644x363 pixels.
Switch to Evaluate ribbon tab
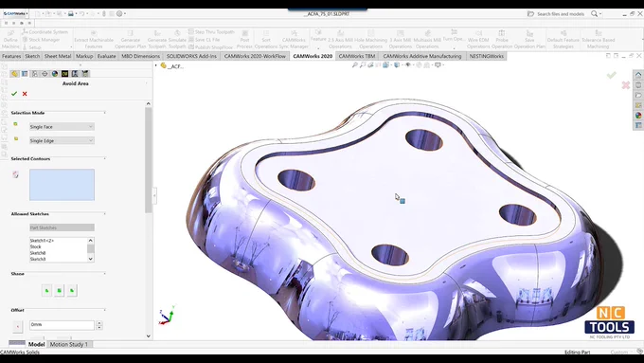click(106, 56)
